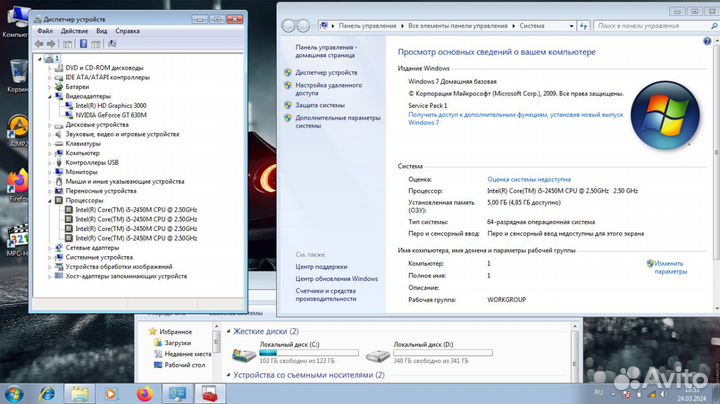Viewport: 720px width, 404px height.
Task: Open Счетчики и средства производительности link
Action: (x=326, y=295)
